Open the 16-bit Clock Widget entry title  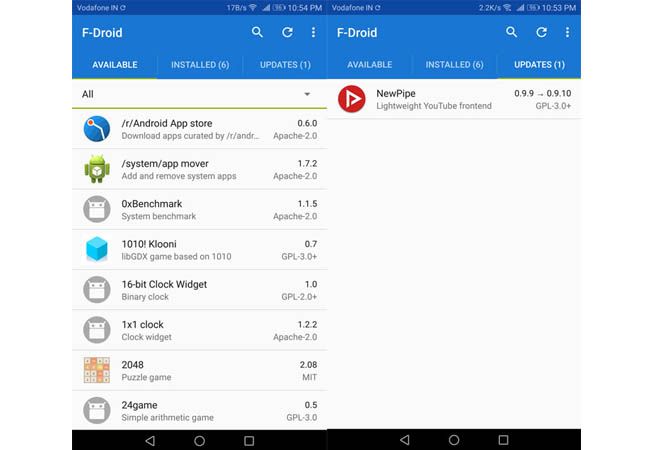[x=164, y=284]
